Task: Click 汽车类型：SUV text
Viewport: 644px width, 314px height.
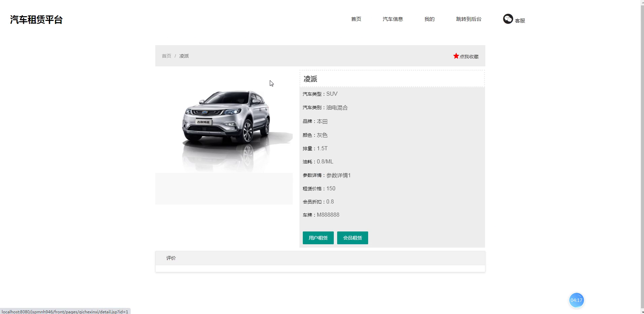Action: (x=320, y=94)
